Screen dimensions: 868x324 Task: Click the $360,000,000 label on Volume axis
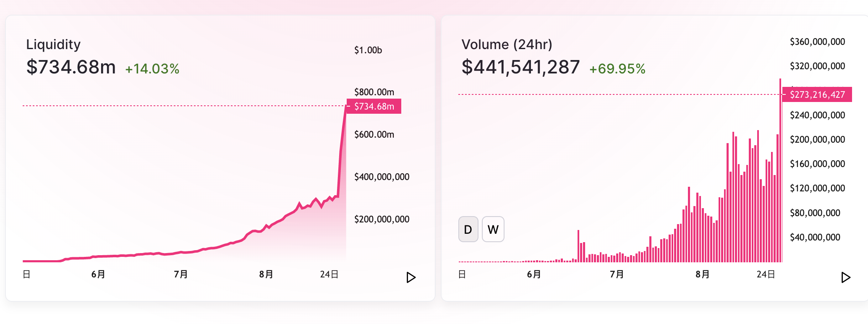click(x=817, y=42)
